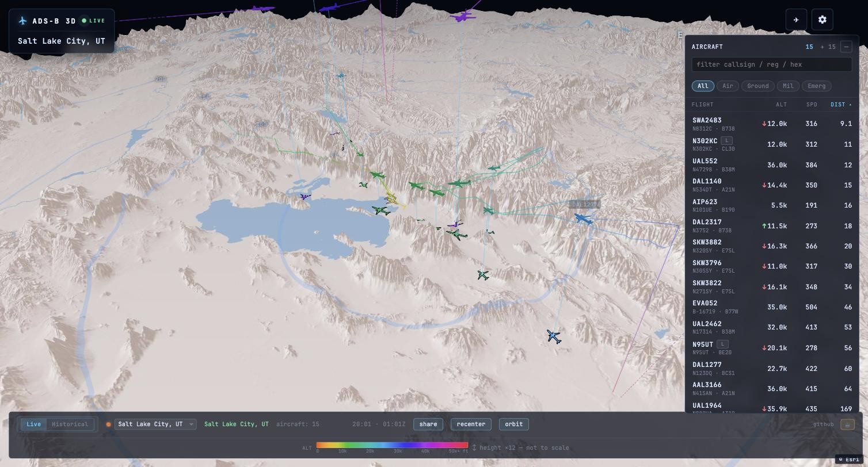Sort the list by the SPD column
The width and height of the screenshot is (868, 467).
812,105
